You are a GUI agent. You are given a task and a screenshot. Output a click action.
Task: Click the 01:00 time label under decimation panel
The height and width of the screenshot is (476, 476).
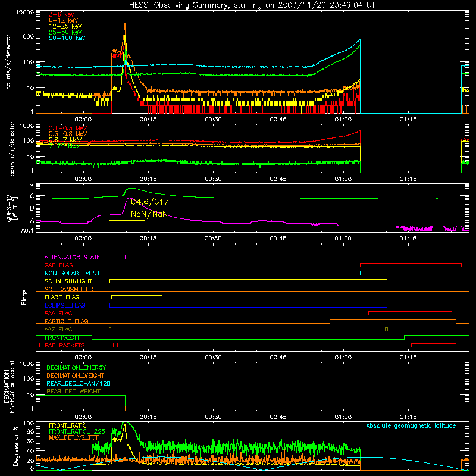pyautogui.click(x=343, y=417)
